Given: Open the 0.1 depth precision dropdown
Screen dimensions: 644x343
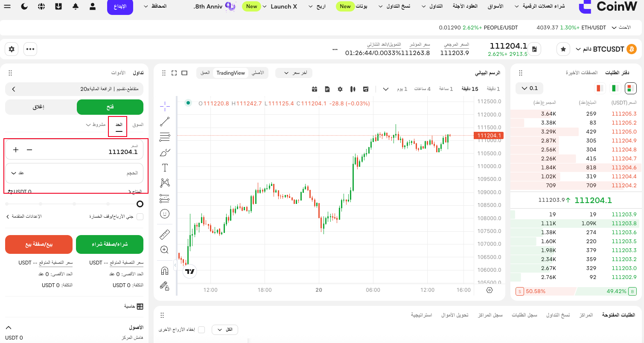Looking at the screenshot, I should pos(530,88).
